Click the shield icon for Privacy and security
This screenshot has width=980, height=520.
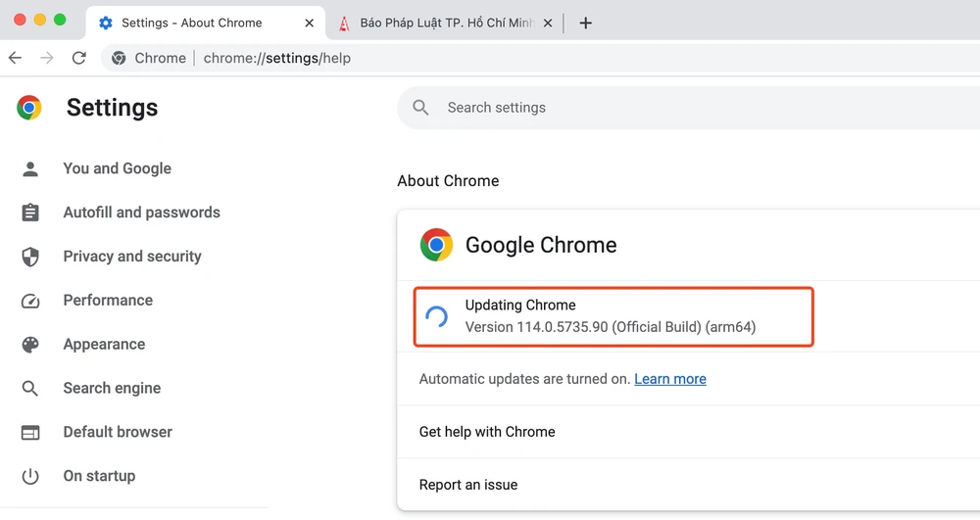(30, 257)
